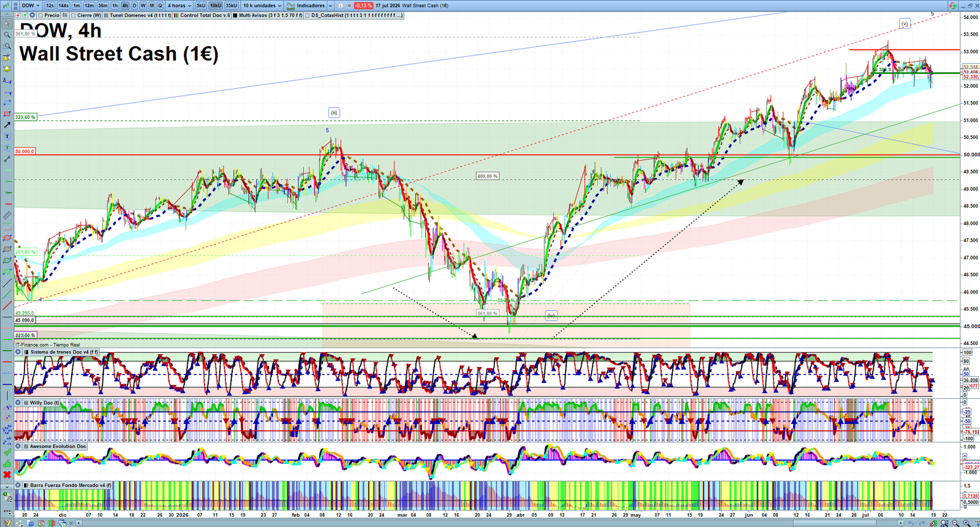Switch to the 56m timeframe
This screenshot has width=980, height=527.
(103, 6)
